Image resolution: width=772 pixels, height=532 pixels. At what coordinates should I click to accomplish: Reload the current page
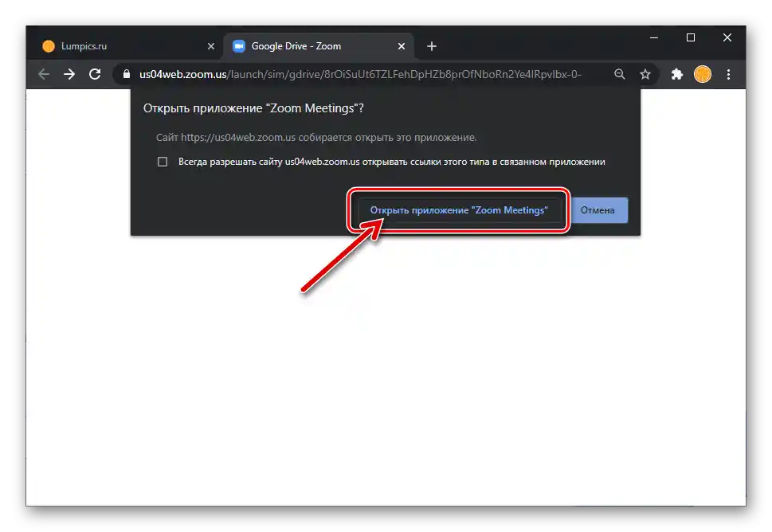pyautogui.click(x=95, y=74)
